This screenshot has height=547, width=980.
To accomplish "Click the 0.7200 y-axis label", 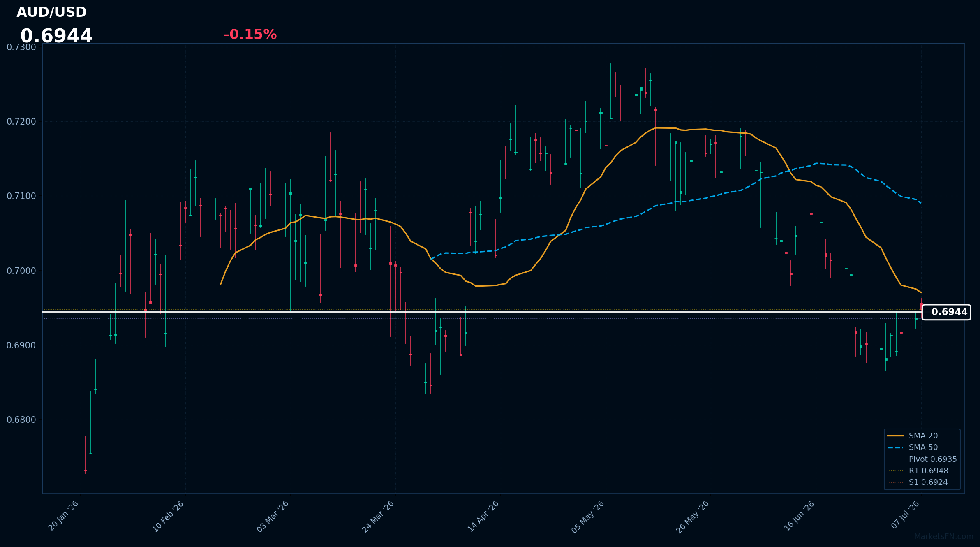I will [x=21, y=122].
